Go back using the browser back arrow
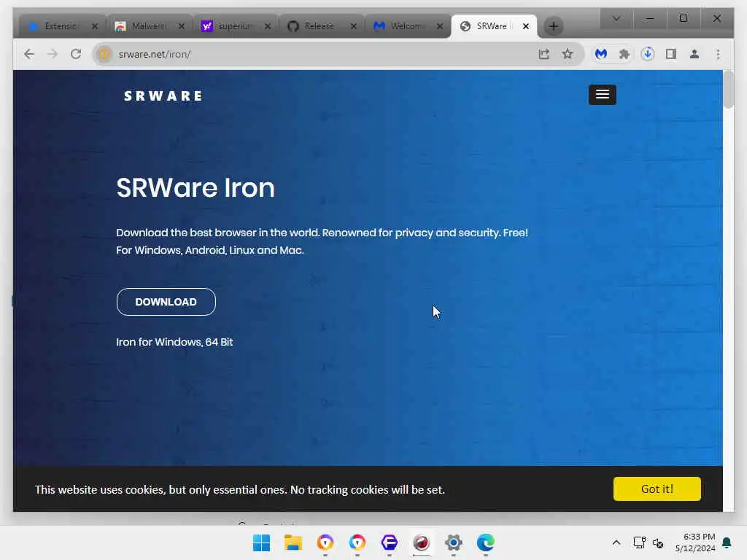Viewport: 747px width, 560px height. pyautogui.click(x=29, y=54)
